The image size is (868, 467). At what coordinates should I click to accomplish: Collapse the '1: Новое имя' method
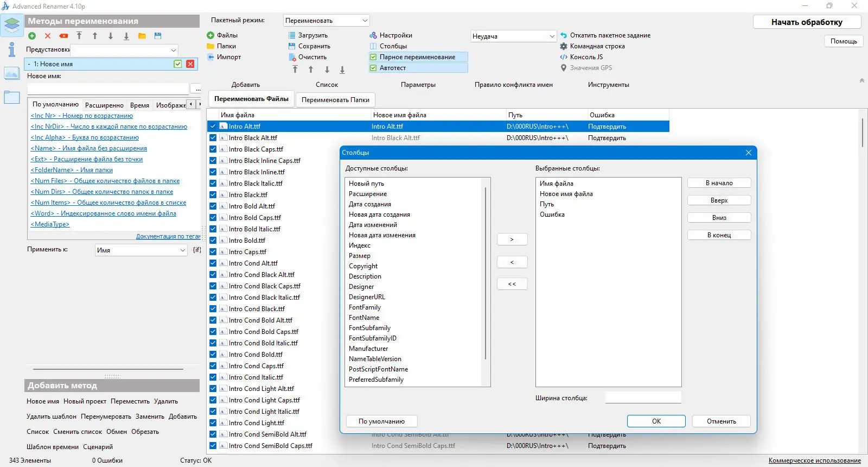click(x=29, y=64)
